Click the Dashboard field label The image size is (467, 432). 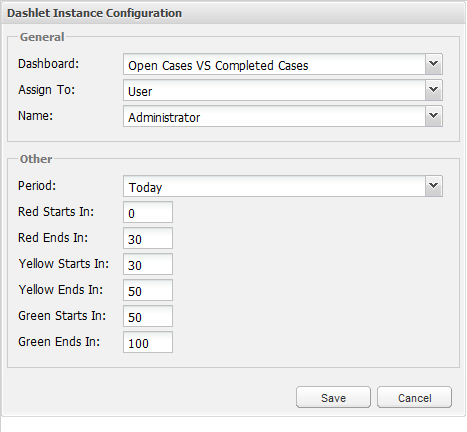coord(49,64)
